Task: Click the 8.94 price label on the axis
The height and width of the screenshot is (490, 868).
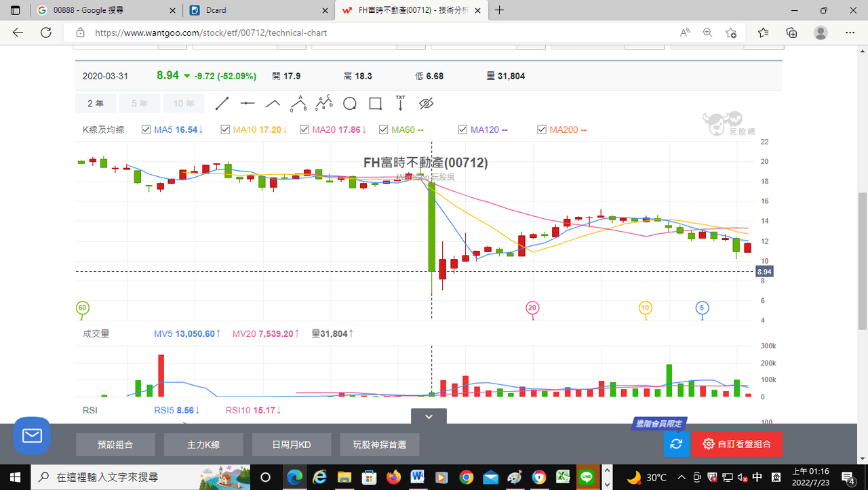Action: point(765,271)
